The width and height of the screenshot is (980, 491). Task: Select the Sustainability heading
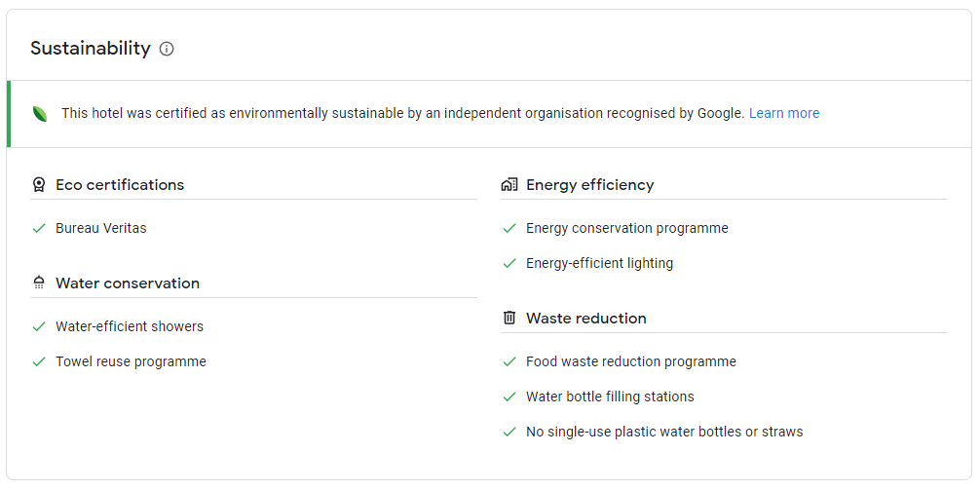pos(91,48)
